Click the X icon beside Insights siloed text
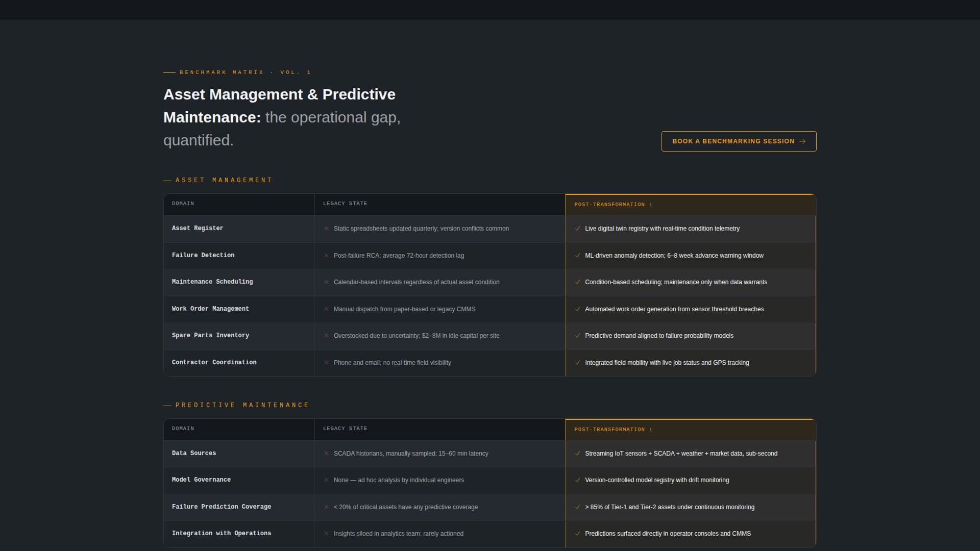Screen dimensions: 980x551 pos(326,534)
